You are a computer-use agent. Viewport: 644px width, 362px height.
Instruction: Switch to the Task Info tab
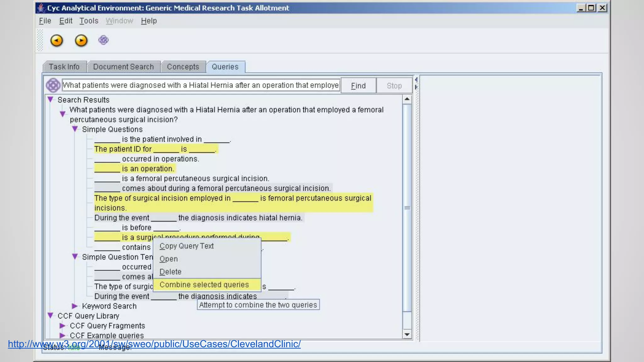point(64,67)
